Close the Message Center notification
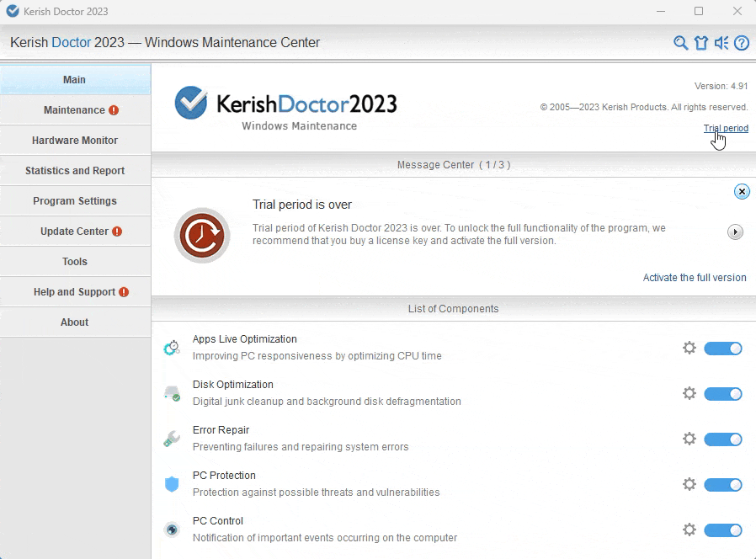Viewport: 756px width, 559px height. point(742,191)
